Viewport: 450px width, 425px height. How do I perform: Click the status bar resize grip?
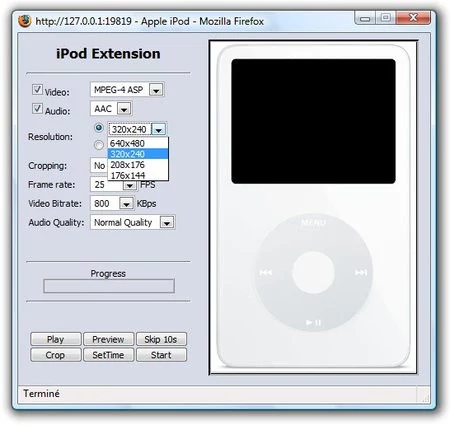coord(425,397)
